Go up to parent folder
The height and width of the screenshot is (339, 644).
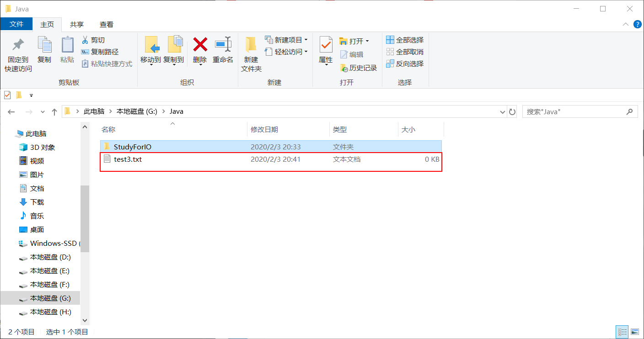(x=54, y=111)
